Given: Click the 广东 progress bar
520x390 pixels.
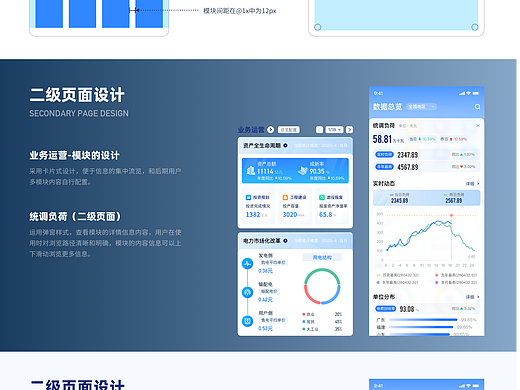Looking at the screenshot, I should [423, 320].
